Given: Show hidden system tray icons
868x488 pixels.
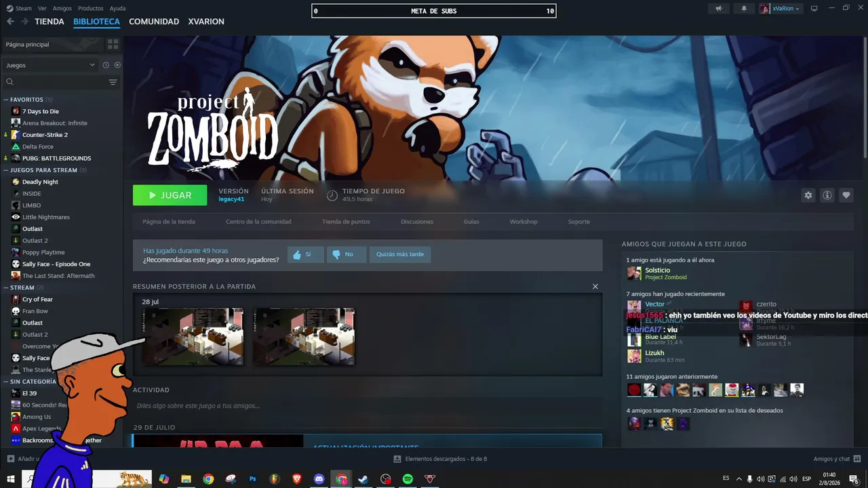Looking at the screenshot, I should 739,479.
